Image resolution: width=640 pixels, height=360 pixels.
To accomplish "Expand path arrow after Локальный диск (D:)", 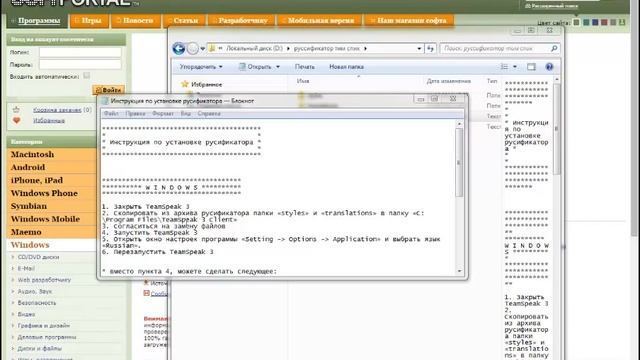I will 288,48.
